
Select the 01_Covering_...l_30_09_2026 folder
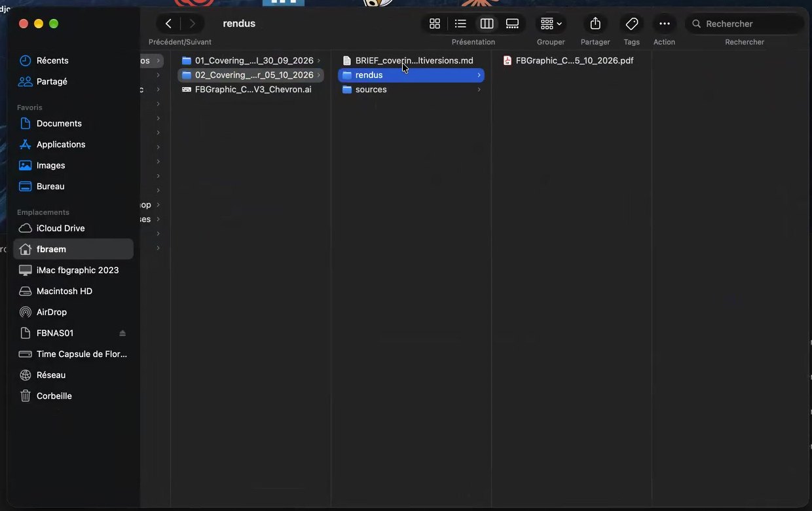(x=251, y=60)
